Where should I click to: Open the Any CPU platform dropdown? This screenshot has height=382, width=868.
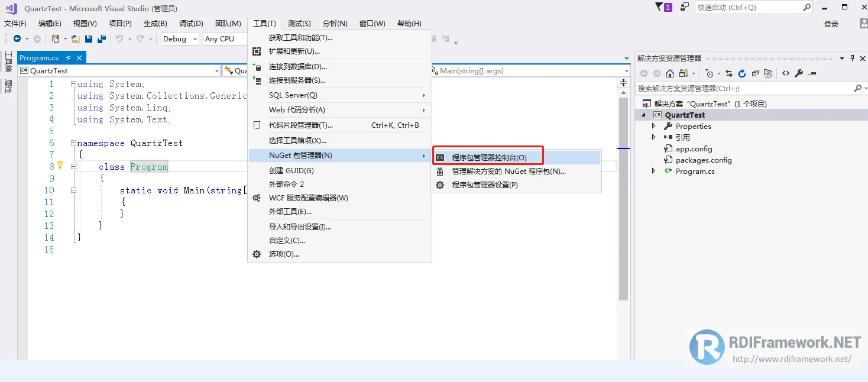click(x=224, y=38)
